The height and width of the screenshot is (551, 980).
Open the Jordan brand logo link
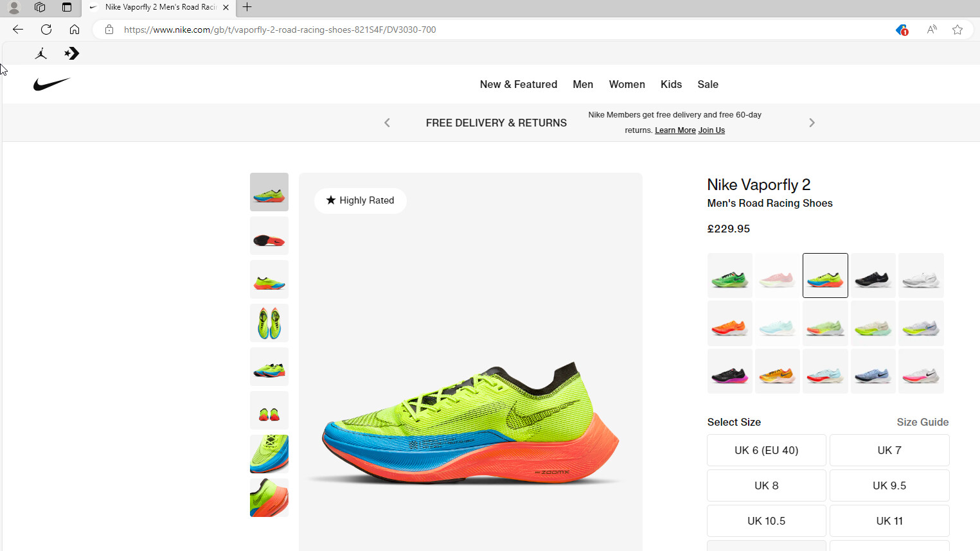pos(41,53)
